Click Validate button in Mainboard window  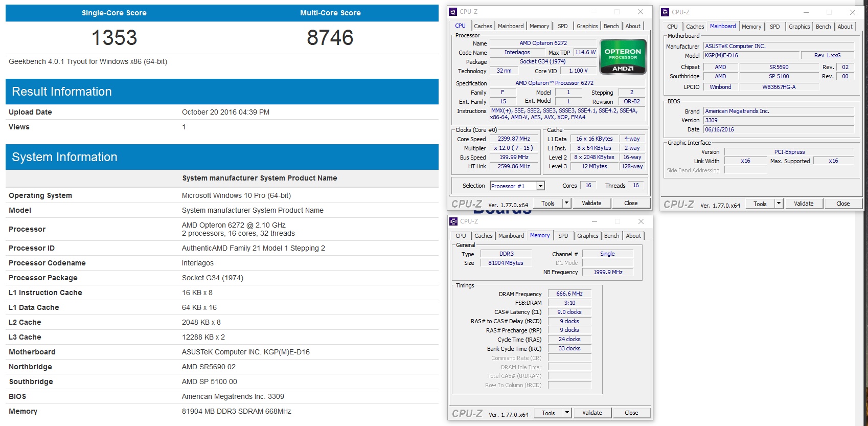coord(804,204)
